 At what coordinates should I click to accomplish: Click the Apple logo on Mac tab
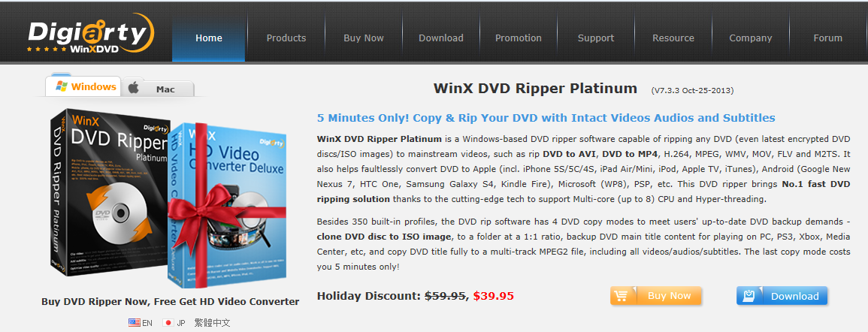click(x=134, y=87)
